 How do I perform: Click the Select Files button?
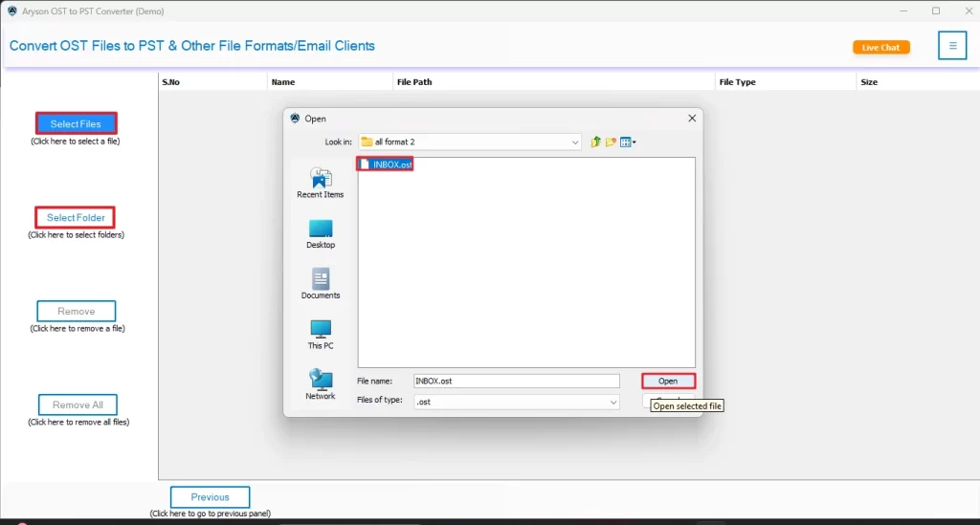coord(77,123)
